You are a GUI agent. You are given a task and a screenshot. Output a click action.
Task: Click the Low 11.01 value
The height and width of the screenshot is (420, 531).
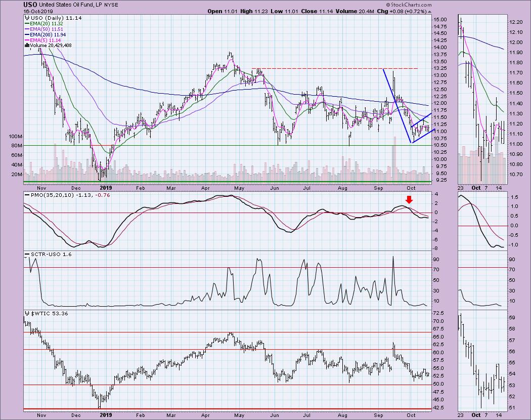tap(284, 11)
